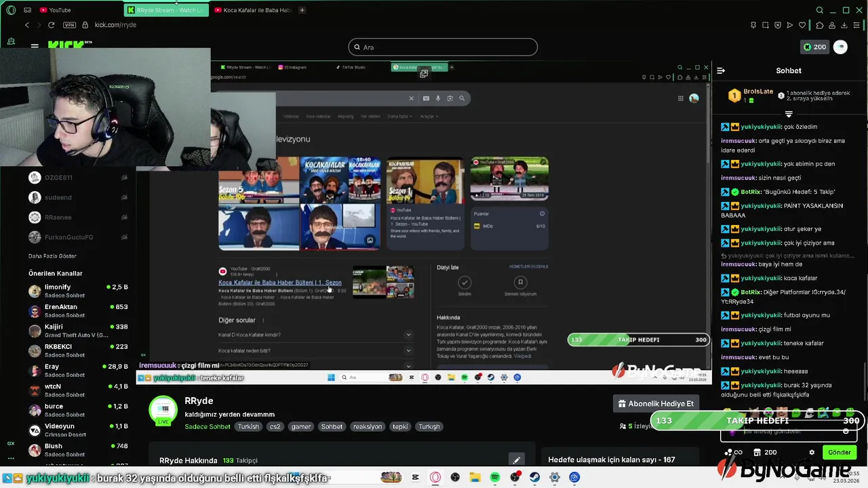This screenshot has width=868, height=488.
Task: Select the 'cs2' stream tag
Action: pos(275,426)
